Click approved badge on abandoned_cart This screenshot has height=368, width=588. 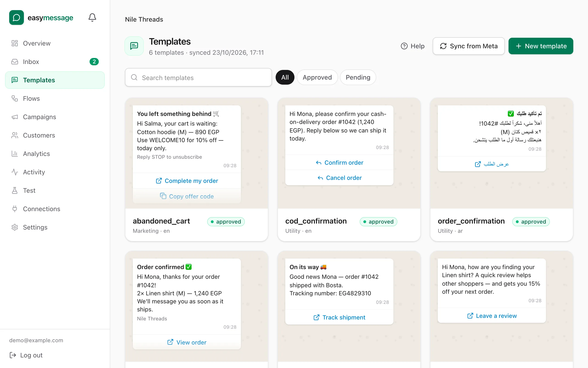coord(226,221)
